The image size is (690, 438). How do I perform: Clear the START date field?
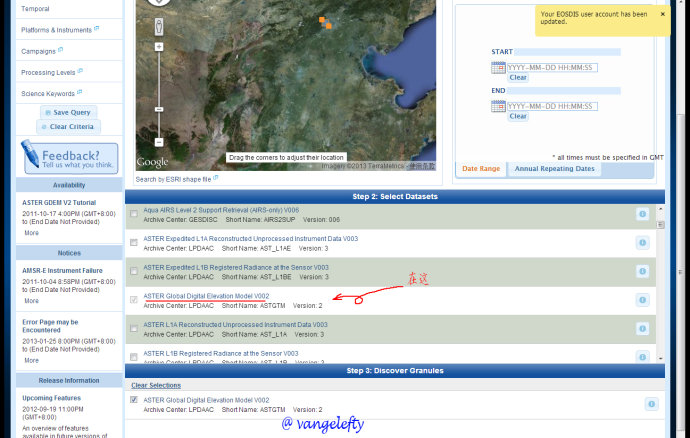tap(518, 77)
